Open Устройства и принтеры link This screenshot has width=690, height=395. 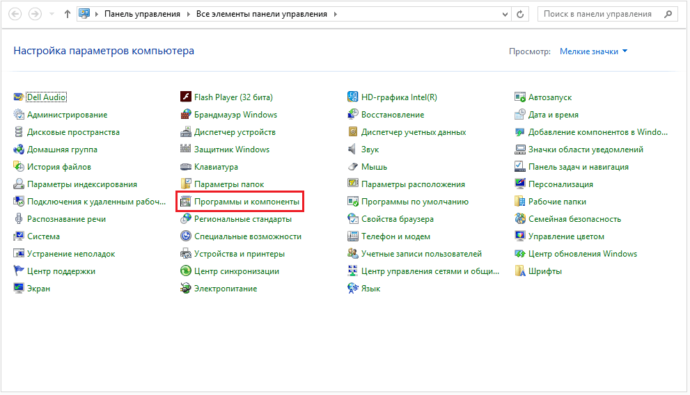pyautogui.click(x=239, y=254)
